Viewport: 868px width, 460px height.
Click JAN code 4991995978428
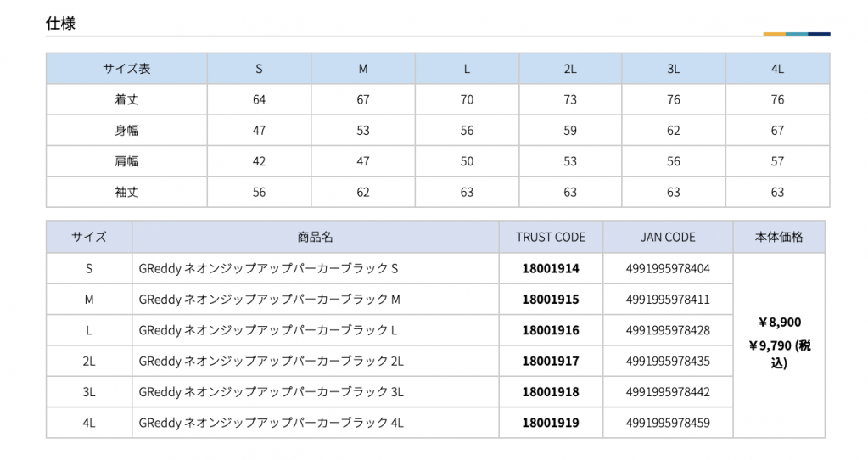668,330
